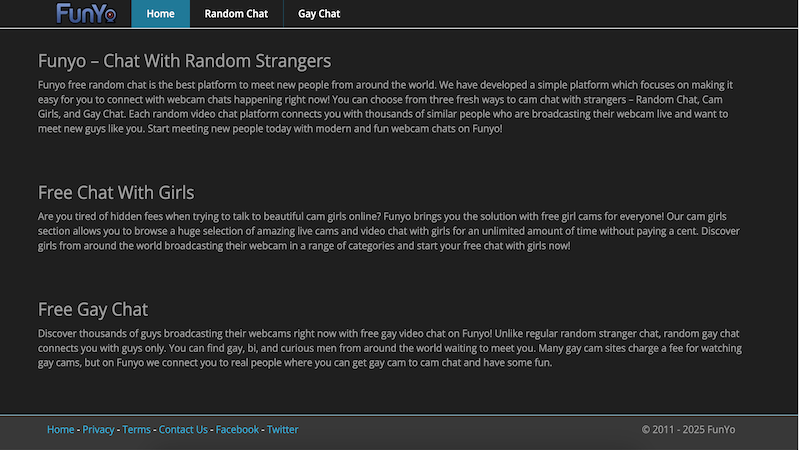Select the Home tab in top navigation

pos(160,14)
